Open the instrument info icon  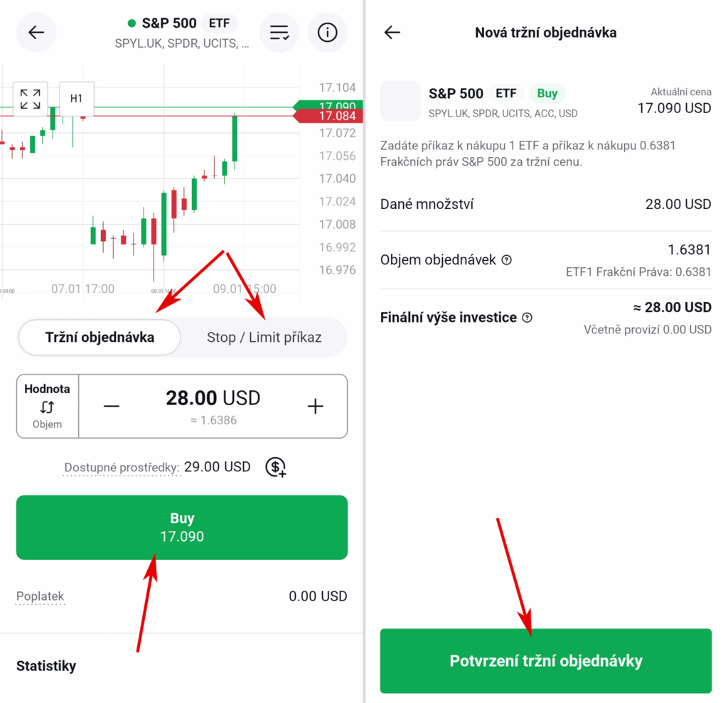(327, 33)
